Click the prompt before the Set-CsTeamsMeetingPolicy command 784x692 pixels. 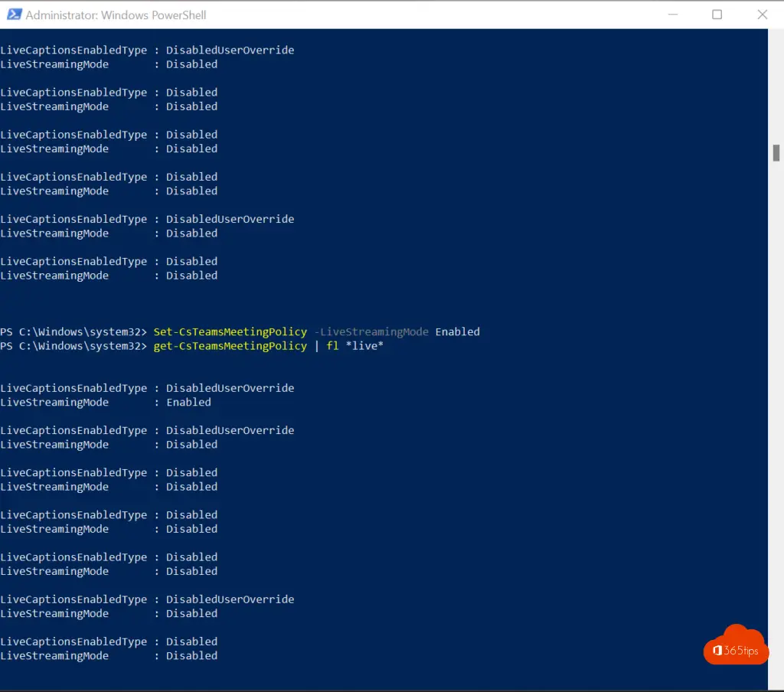73,332
